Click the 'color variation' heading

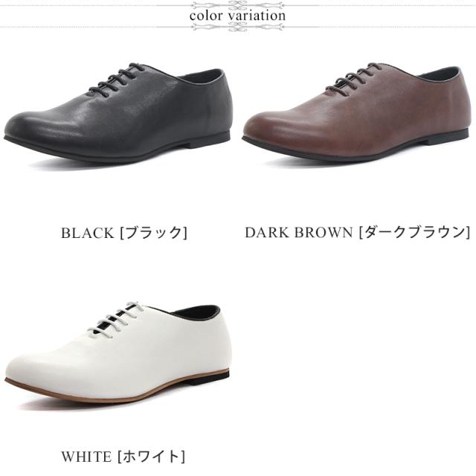tap(237, 16)
